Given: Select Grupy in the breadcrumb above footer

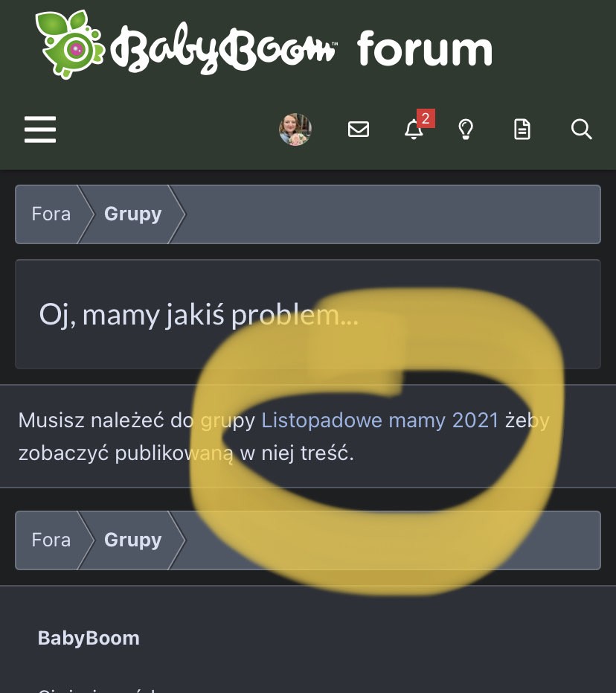Looking at the screenshot, I should 133,540.
